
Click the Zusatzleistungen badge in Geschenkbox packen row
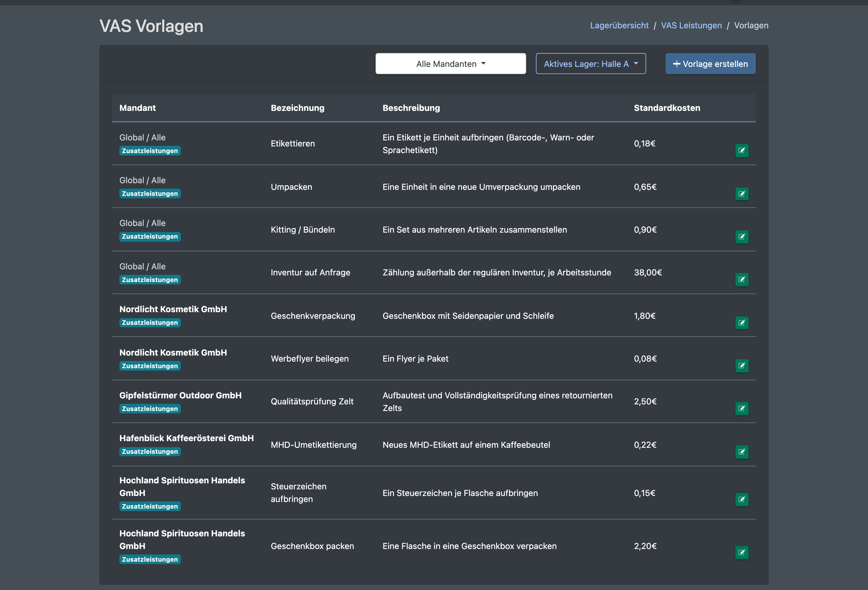(150, 559)
